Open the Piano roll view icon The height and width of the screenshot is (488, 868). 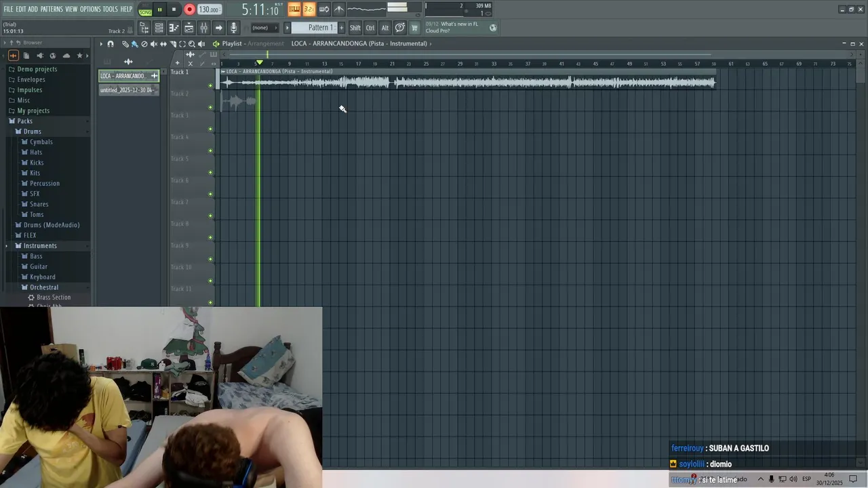click(x=174, y=28)
